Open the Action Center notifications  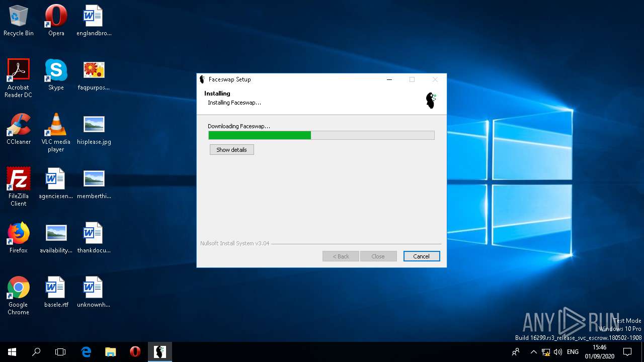[627, 352]
